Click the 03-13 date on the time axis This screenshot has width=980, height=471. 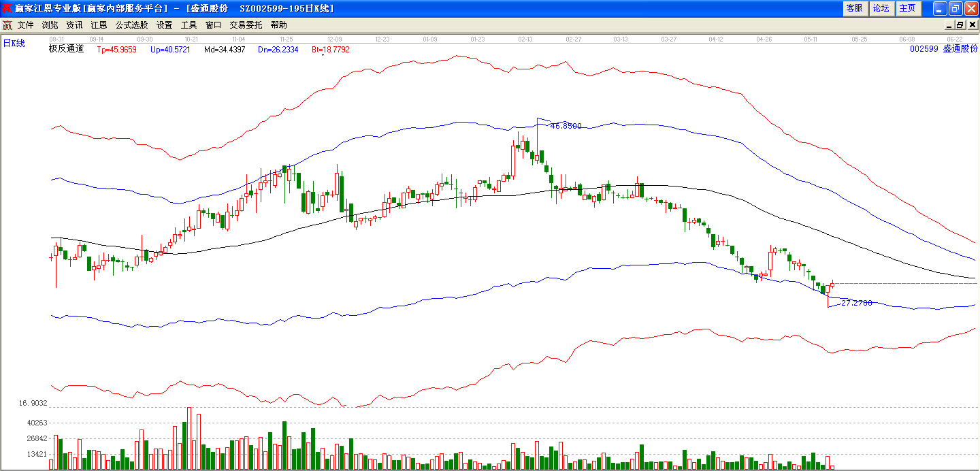(x=621, y=39)
